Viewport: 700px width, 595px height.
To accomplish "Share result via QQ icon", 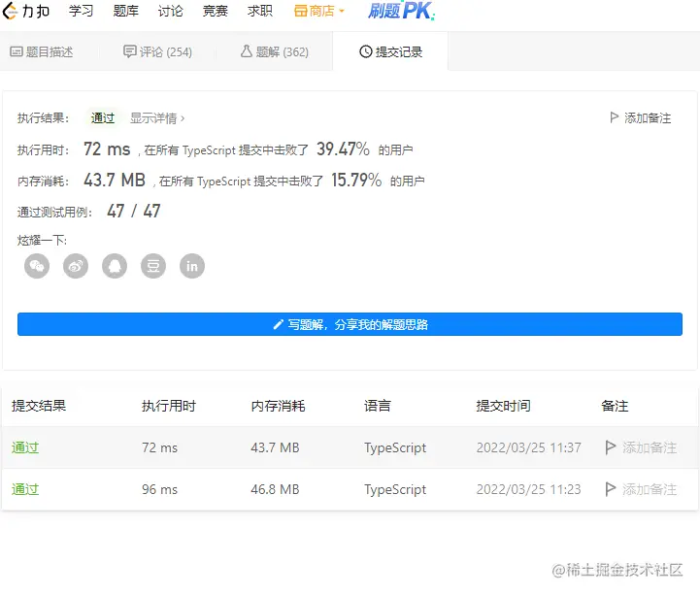I will [x=115, y=266].
